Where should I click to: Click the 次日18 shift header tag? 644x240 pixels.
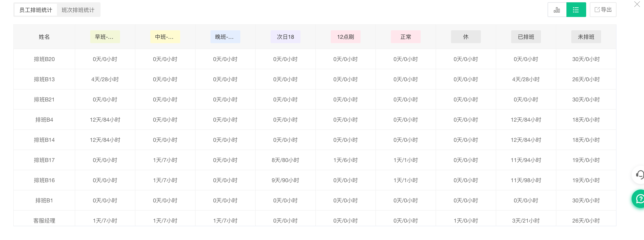[285, 37]
